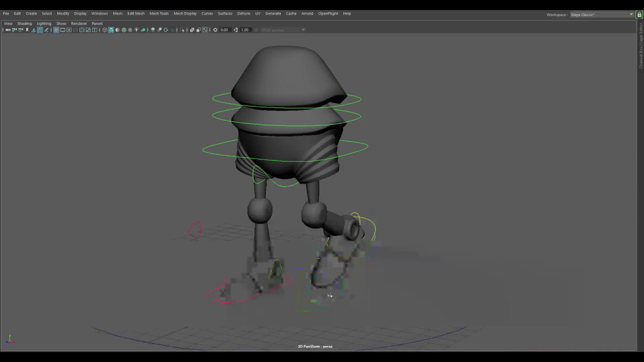Click the Grease Pencil icon

[46, 30]
